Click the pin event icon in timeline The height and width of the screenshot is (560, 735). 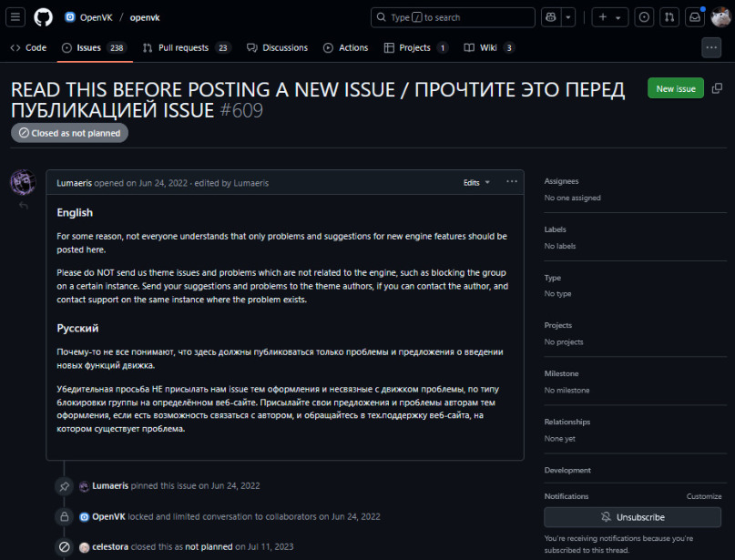tap(65, 486)
